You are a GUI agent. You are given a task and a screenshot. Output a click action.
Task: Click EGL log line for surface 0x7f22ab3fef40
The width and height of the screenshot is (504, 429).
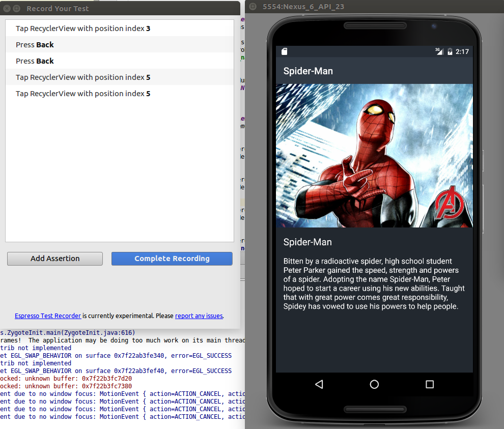116,371
